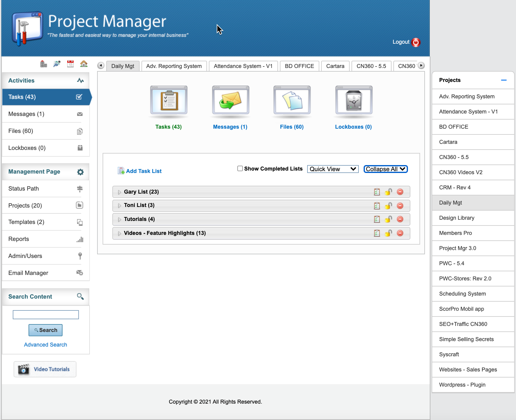Open the Files (60) link under icons

tap(292, 127)
